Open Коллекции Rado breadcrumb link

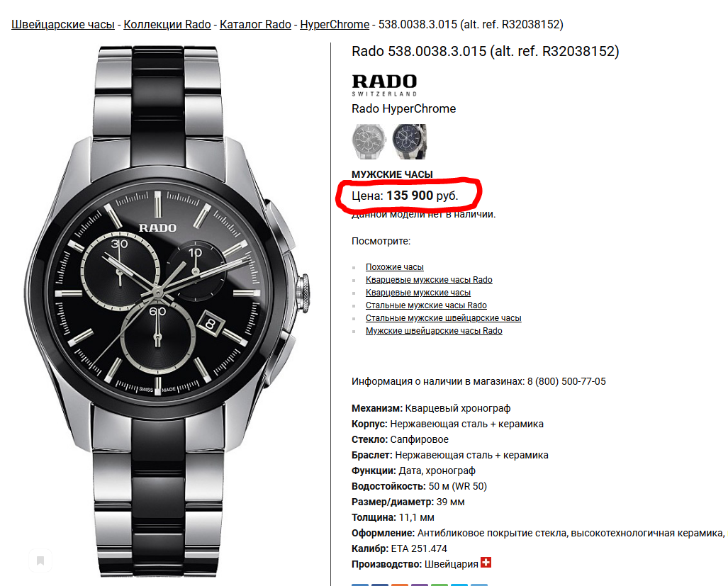pos(167,24)
